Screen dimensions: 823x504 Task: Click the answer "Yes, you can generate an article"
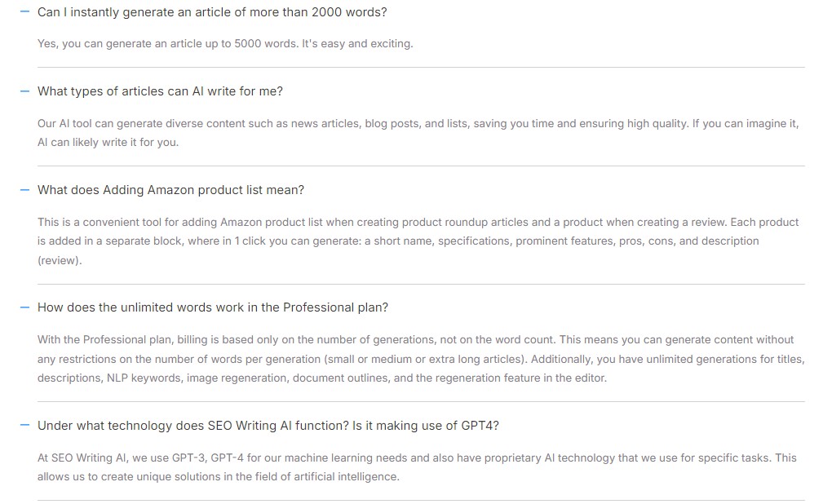(225, 44)
